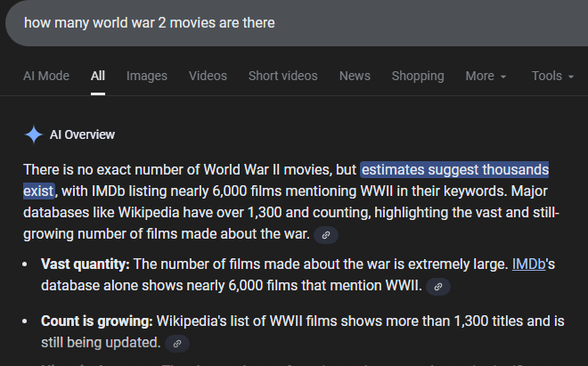Click the search box containing the query

click(297, 23)
